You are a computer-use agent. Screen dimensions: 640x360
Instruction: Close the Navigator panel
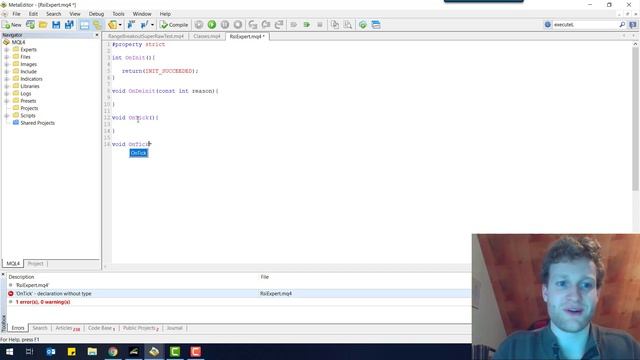click(x=97, y=35)
